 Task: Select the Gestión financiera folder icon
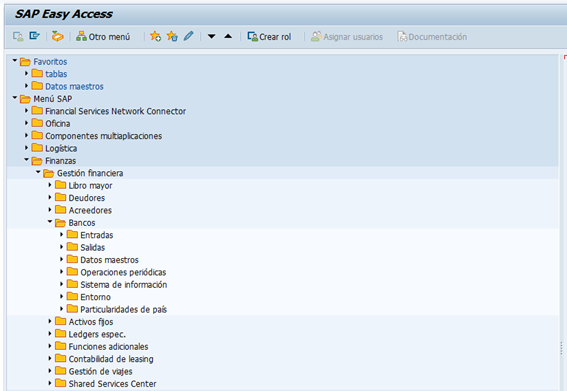[x=48, y=173]
